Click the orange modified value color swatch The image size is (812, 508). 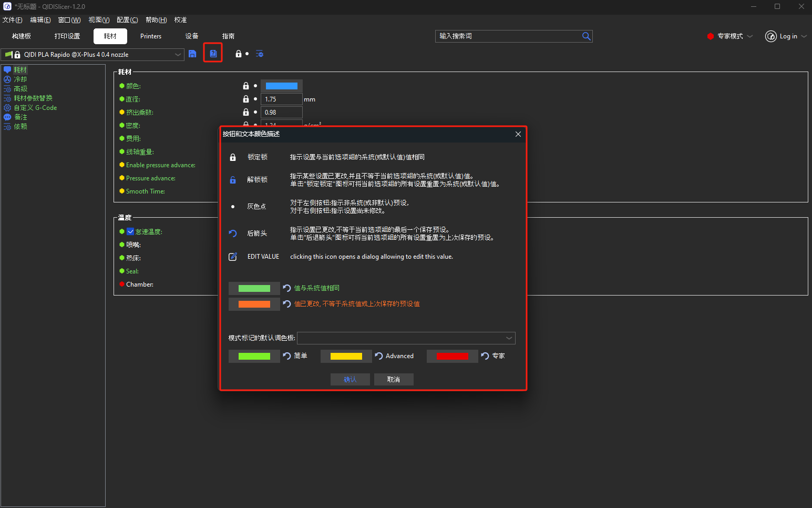[x=254, y=304]
